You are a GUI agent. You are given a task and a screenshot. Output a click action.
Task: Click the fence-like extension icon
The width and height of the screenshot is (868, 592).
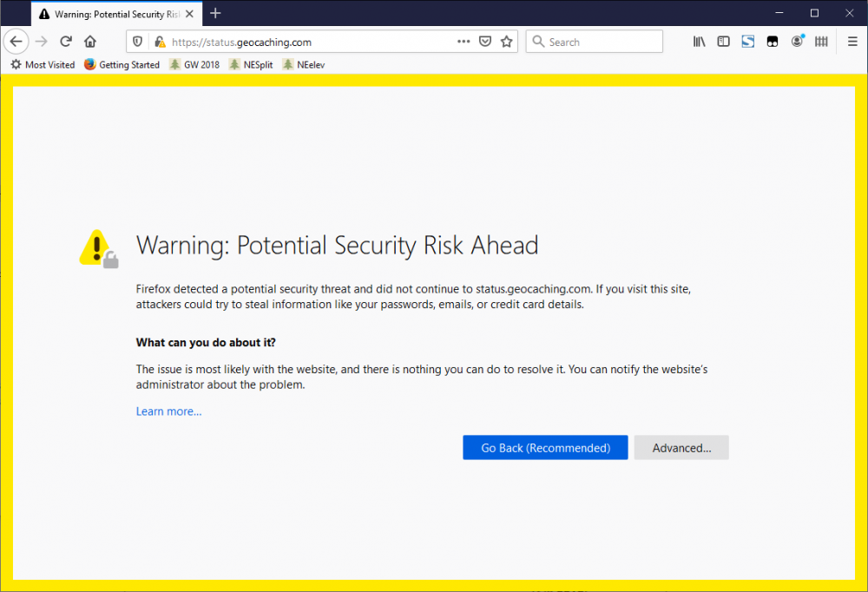click(x=821, y=42)
